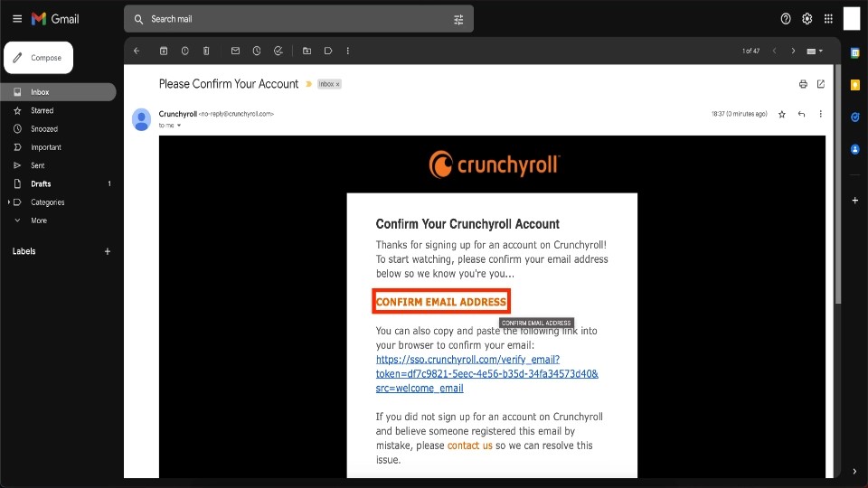Click the Crunchyroll logo in the email
Screen dimensions: 868x488
click(494, 164)
